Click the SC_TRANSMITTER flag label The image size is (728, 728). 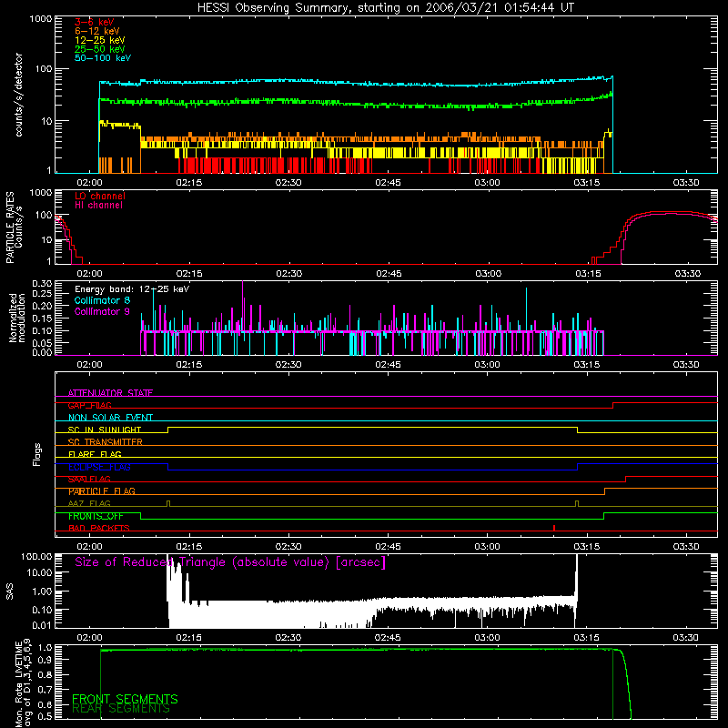pyautogui.click(x=106, y=441)
